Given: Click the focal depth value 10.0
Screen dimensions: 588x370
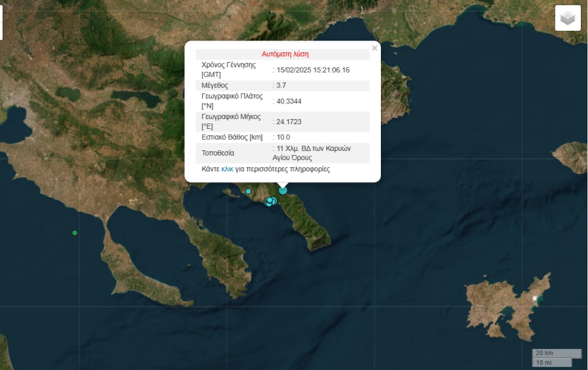Looking at the screenshot, I should tap(284, 137).
